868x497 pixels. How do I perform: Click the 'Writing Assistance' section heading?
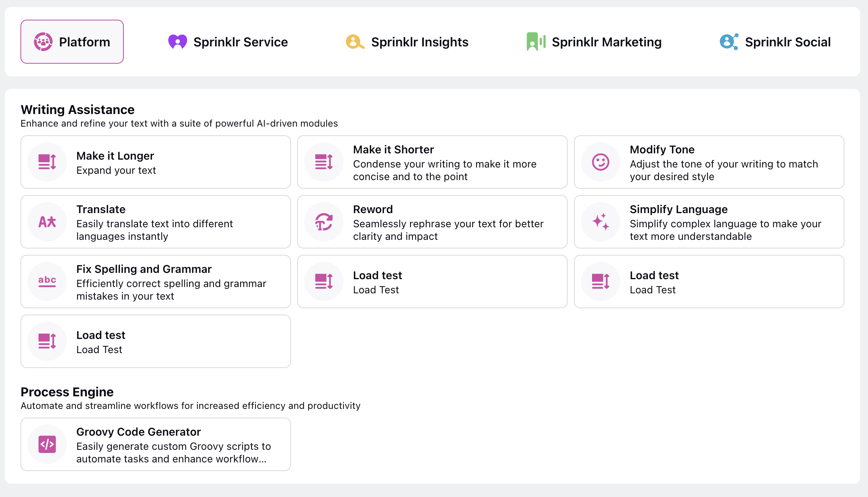coord(77,109)
